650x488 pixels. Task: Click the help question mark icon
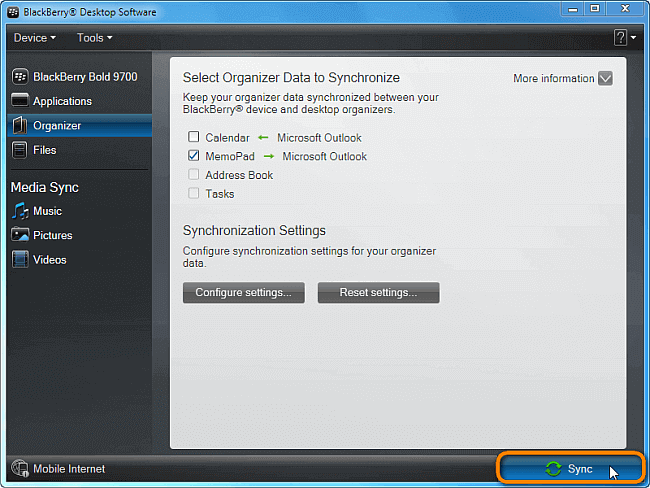pos(620,38)
